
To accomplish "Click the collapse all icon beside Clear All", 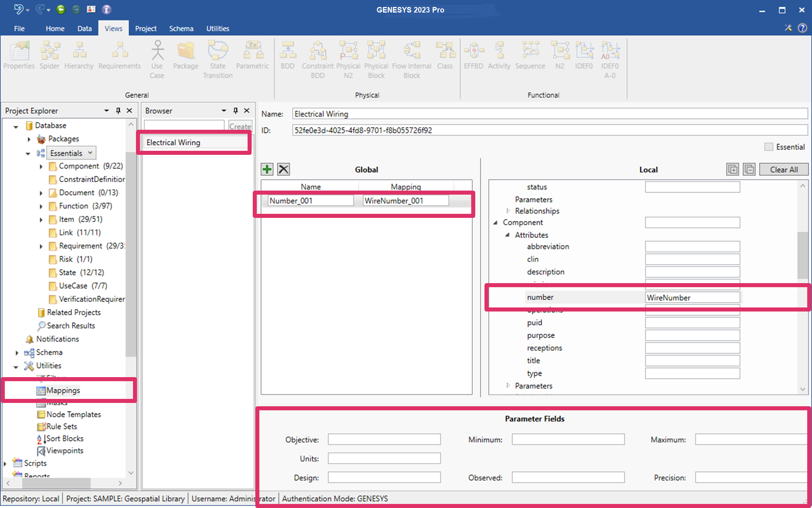I will coord(749,170).
